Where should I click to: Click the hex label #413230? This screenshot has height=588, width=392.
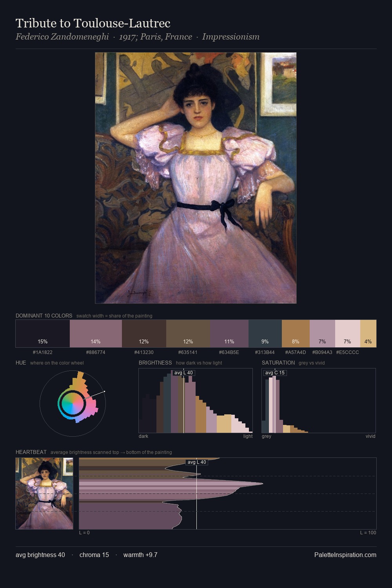tap(144, 352)
